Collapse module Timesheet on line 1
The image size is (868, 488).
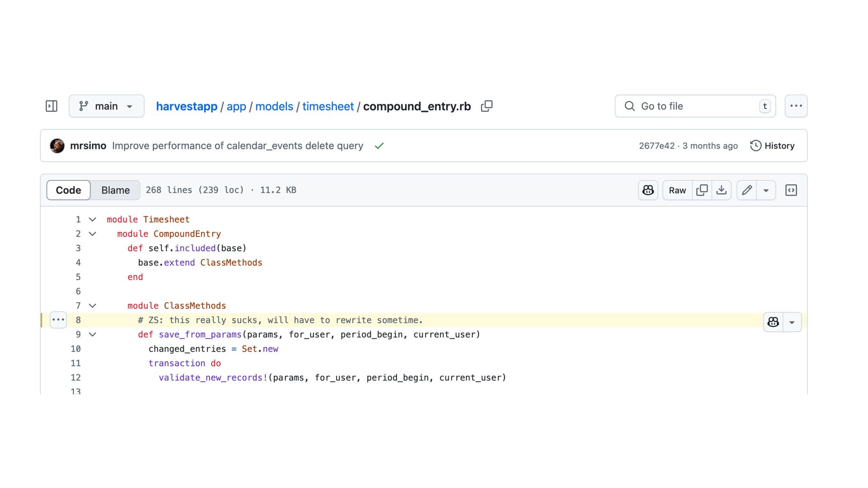pyautogui.click(x=93, y=220)
